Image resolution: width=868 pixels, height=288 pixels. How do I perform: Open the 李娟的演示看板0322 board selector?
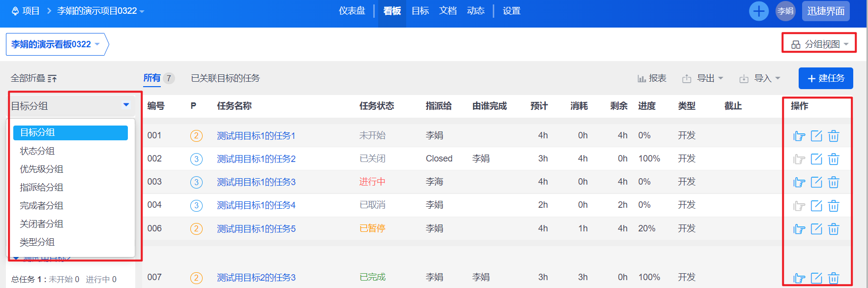pyautogui.click(x=56, y=44)
